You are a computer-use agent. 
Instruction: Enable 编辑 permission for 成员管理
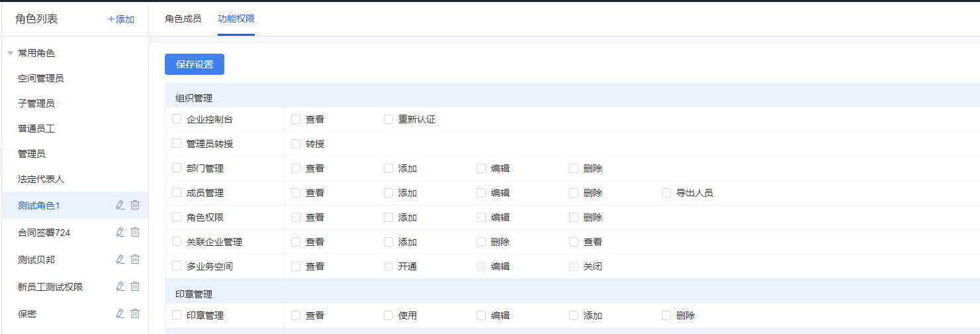click(x=481, y=193)
